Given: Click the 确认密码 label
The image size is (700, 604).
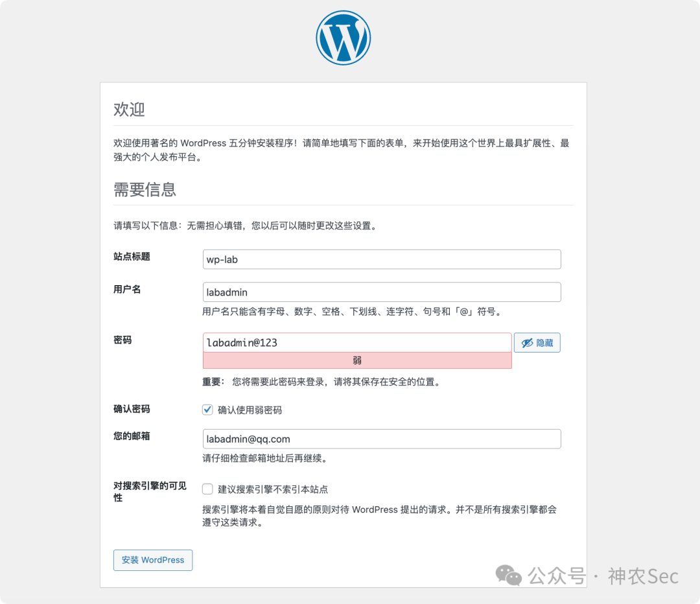Looking at the screenshot, I should coord(132,409).
